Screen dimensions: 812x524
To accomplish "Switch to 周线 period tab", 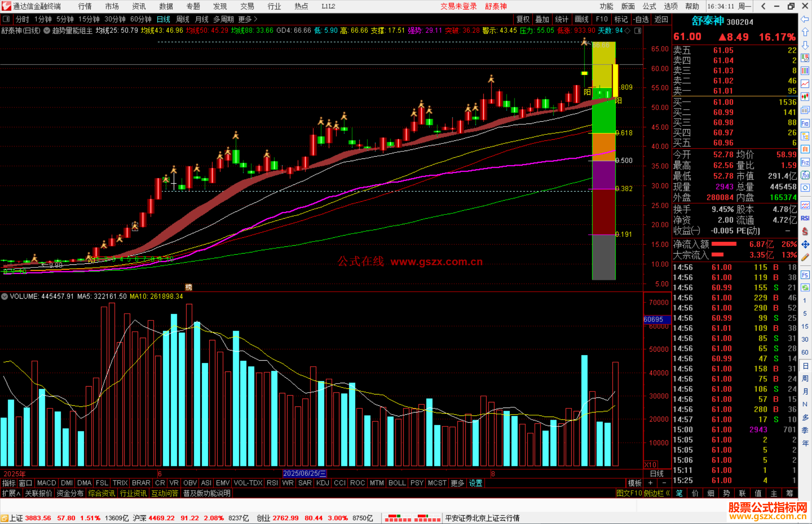I will coord(183,19).
